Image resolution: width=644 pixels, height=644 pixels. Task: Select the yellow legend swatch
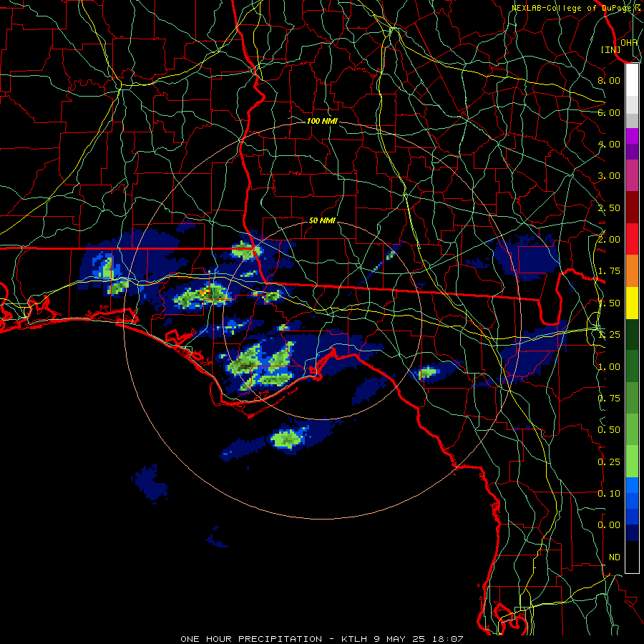pyautogui.click(x=632, y=303)
